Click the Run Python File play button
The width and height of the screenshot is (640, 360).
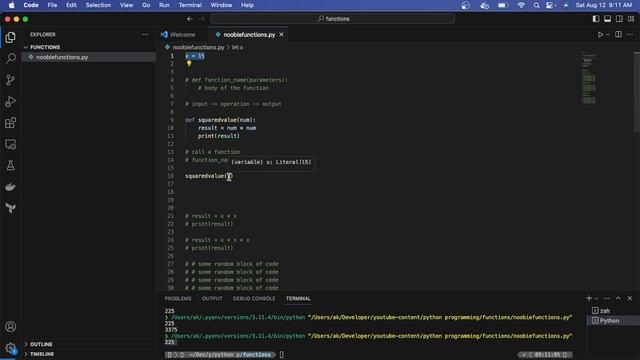click(600, 35)
